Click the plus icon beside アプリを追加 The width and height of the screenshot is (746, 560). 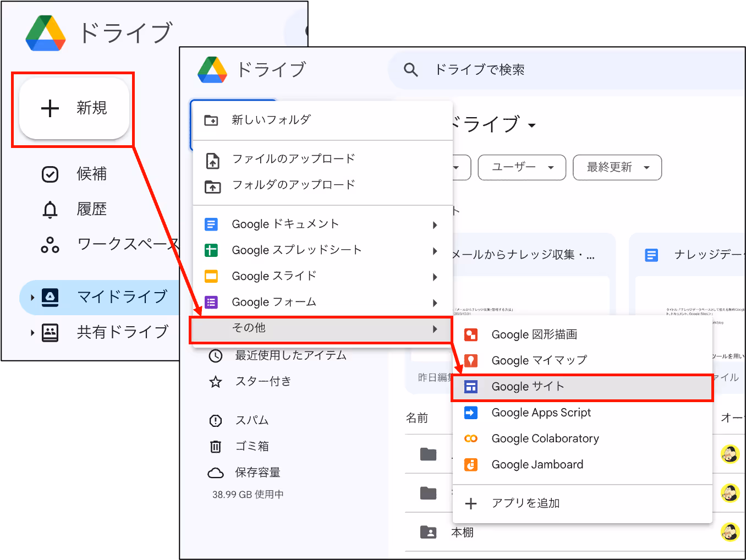click(471, 503)
